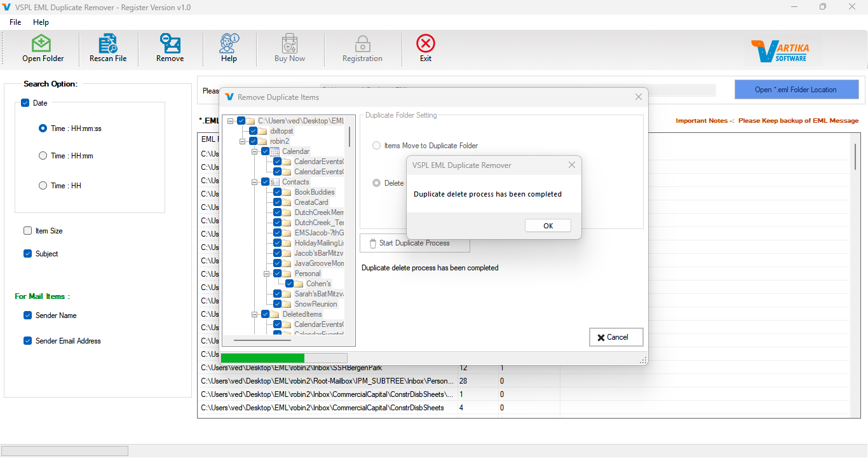Image resolution: width=868 pixels, height=458 pixels.
Task: Click the Open Folder toolbar icon
Action: click(41, 44)
